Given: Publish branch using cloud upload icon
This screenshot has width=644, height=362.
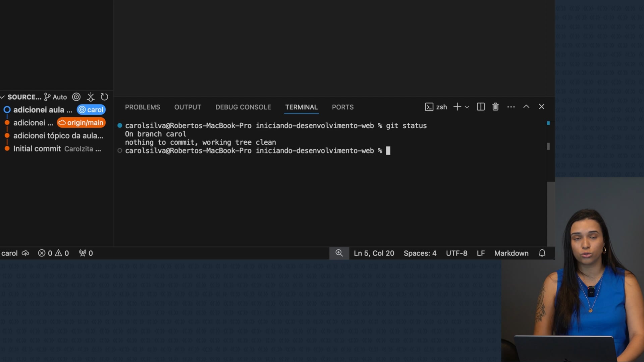Looking at the screenshot, I should point(25,253).
